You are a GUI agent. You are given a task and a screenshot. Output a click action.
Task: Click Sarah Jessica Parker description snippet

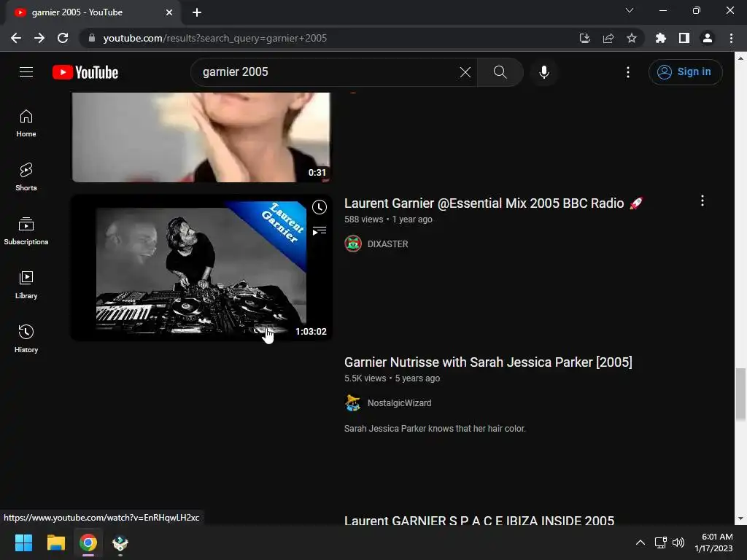click(x=435, y=429)
